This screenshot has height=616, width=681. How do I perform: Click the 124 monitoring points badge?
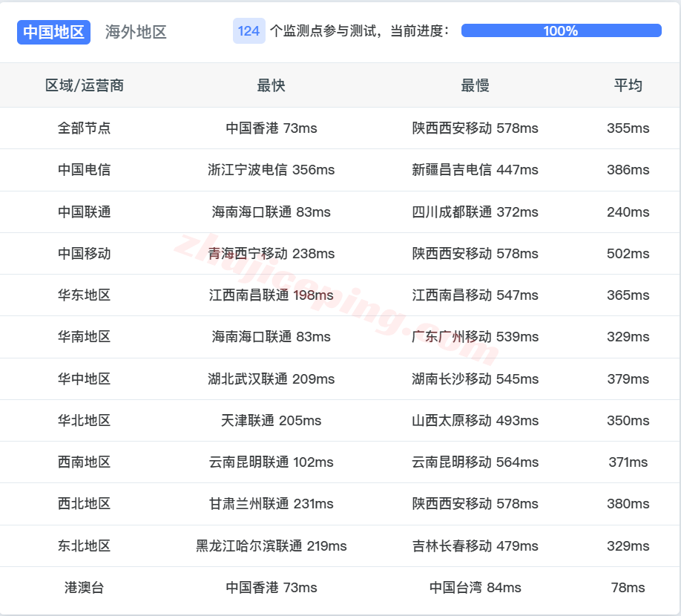pyautogui.click(x=249, y=31)
